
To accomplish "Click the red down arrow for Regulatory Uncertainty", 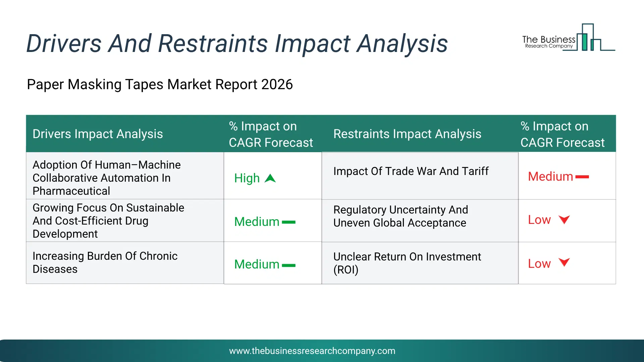I will coord(564,220).
